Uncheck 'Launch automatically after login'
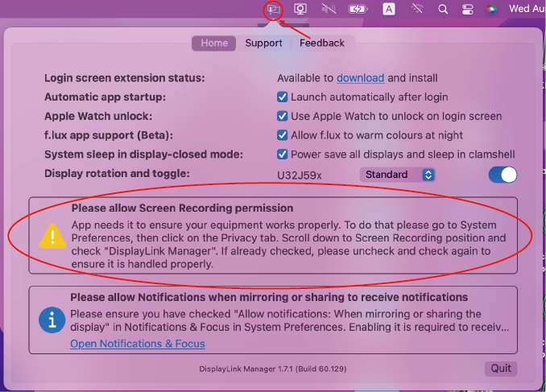 click(x=282, y=97)
